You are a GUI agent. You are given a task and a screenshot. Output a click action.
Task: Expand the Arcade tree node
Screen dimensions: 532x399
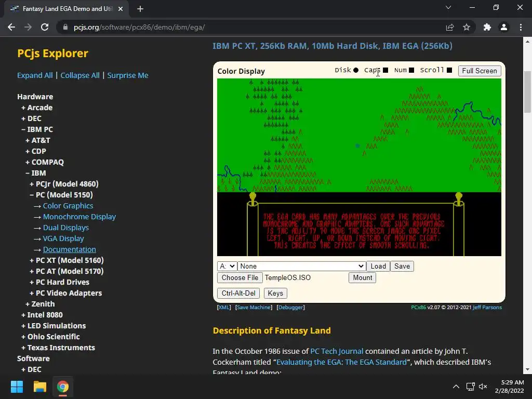[37, 108]
